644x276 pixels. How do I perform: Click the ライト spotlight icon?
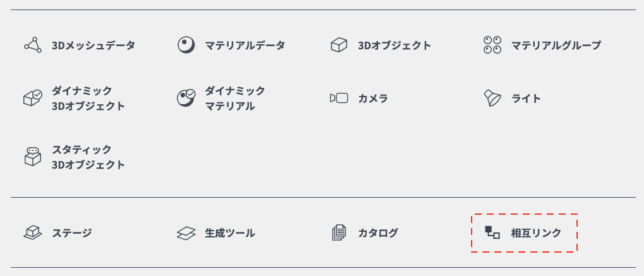click(x=492, y=98)
